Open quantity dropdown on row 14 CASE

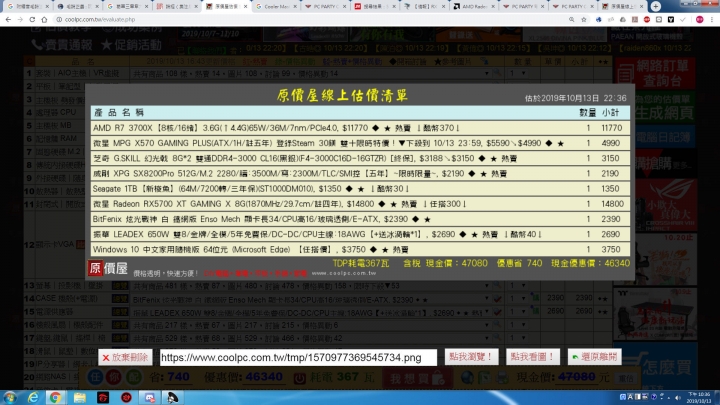[518, 298]
